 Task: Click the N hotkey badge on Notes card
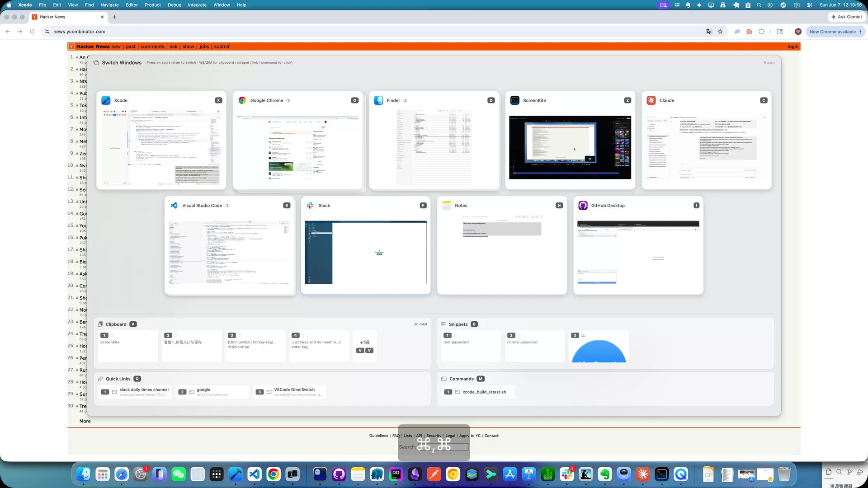pos(559,205)
